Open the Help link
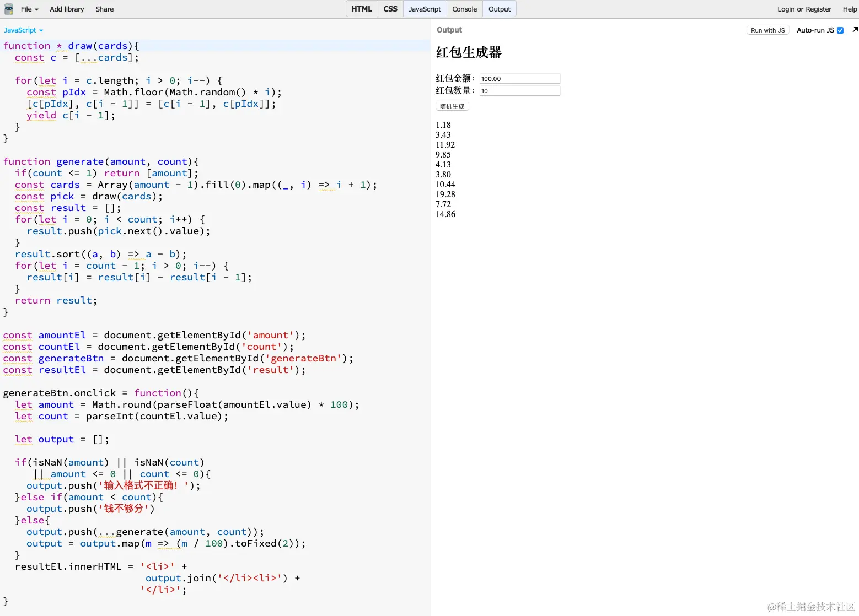This screenshot has width=859, height=616. [x=850, y=9]
